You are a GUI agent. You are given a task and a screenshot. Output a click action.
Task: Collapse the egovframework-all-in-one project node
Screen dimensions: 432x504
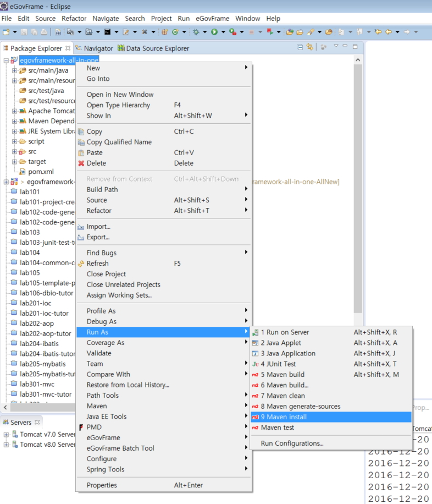click(x=6, y=61)
